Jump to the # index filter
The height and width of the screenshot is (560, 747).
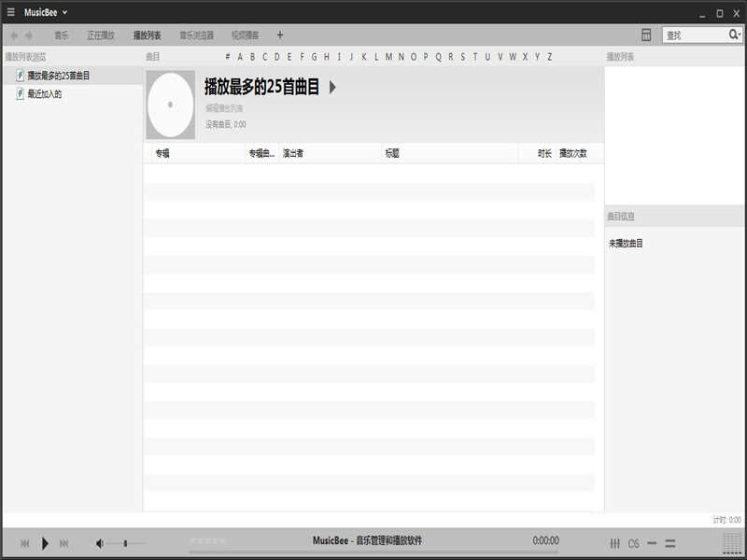pos(228,57)
